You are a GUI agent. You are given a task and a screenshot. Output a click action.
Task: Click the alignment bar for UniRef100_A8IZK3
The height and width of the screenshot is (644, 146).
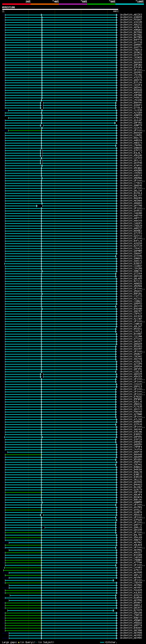61,15
